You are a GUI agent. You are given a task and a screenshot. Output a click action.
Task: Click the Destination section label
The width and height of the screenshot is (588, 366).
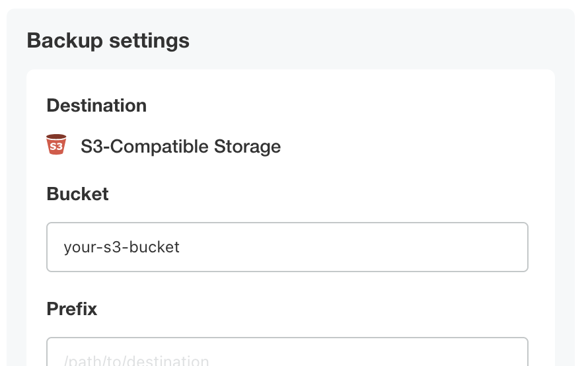click(96, 105)
